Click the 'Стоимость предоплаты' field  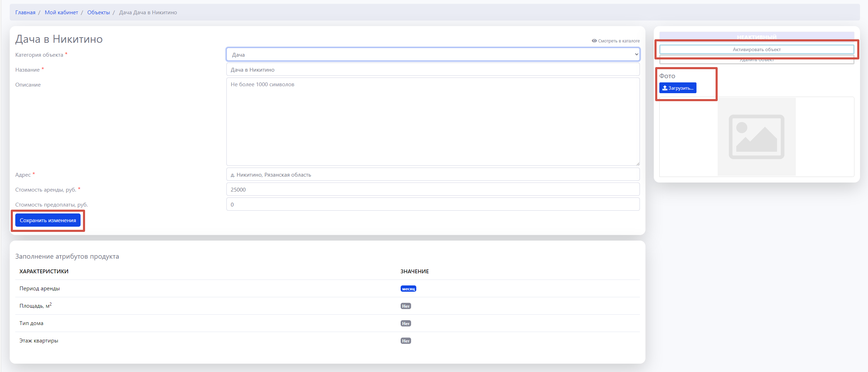(433, 204)
